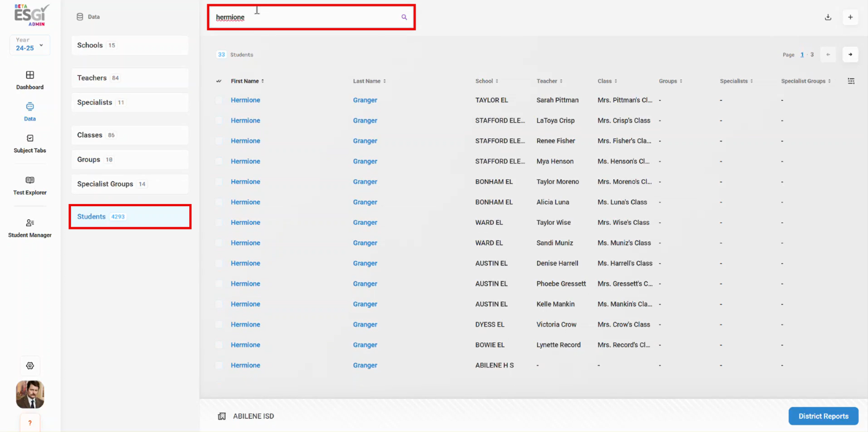Screen dimensions: 868x432
Task: Check the LaToya Crisp row checkbox
Action: point(219,120)
